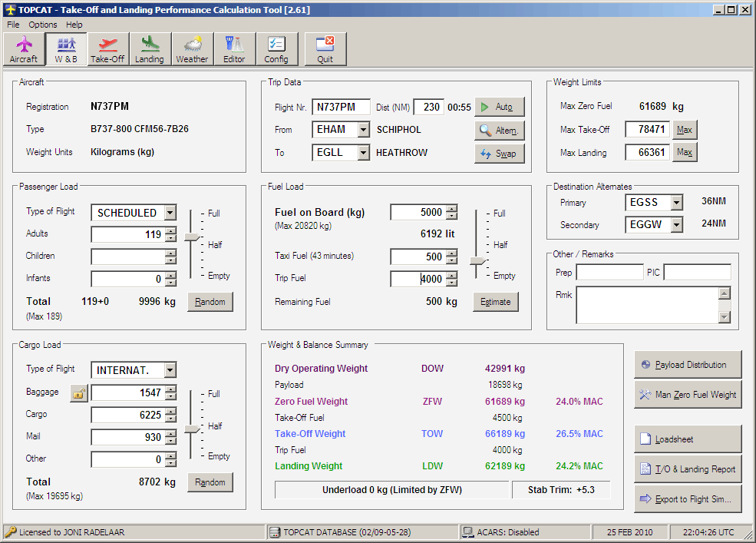
Task: Open the Editor toolbar icon
Action: point(234,49)
